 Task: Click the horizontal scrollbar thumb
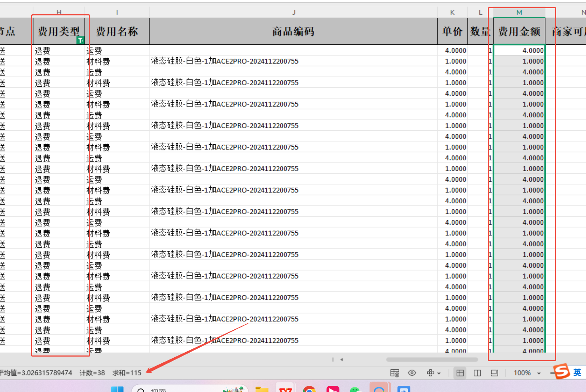tap(432, 359)
